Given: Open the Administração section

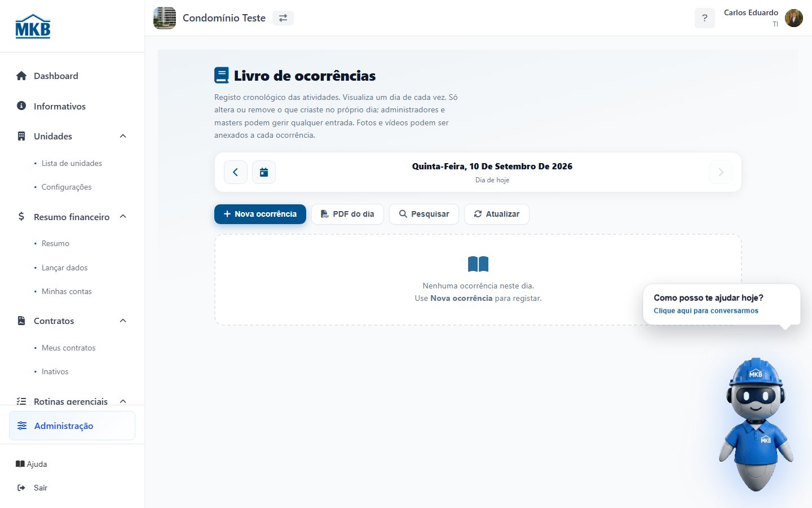Looking at the screenshot, I should tap(72, 426).
